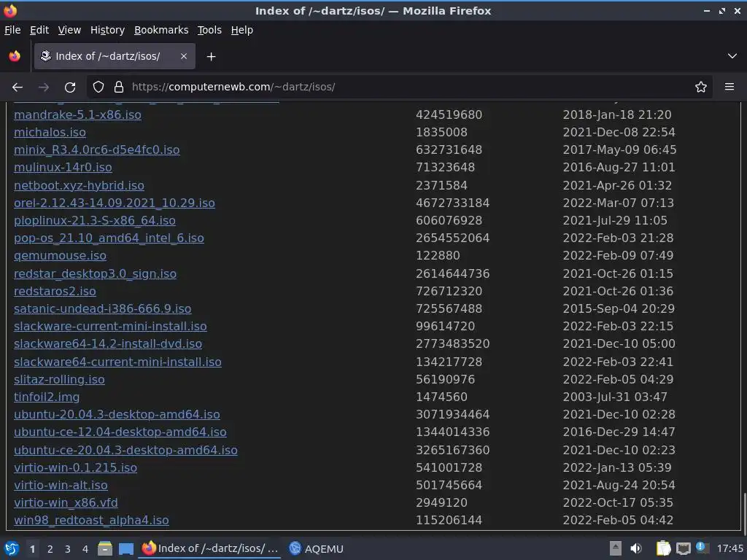This screenshot has height=560, width=747.
Task: Click pop-os_21.10_amd64_intel_6.iso link
Action: pyautogui.click(x=109, y=238)
